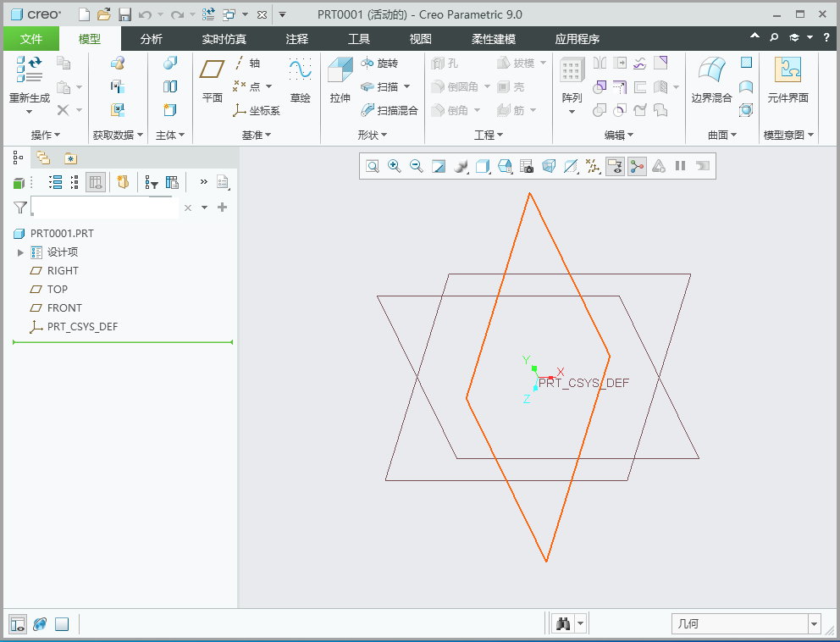
Task: Click the 曲面 group label
Action: click(x=722, y=135)
